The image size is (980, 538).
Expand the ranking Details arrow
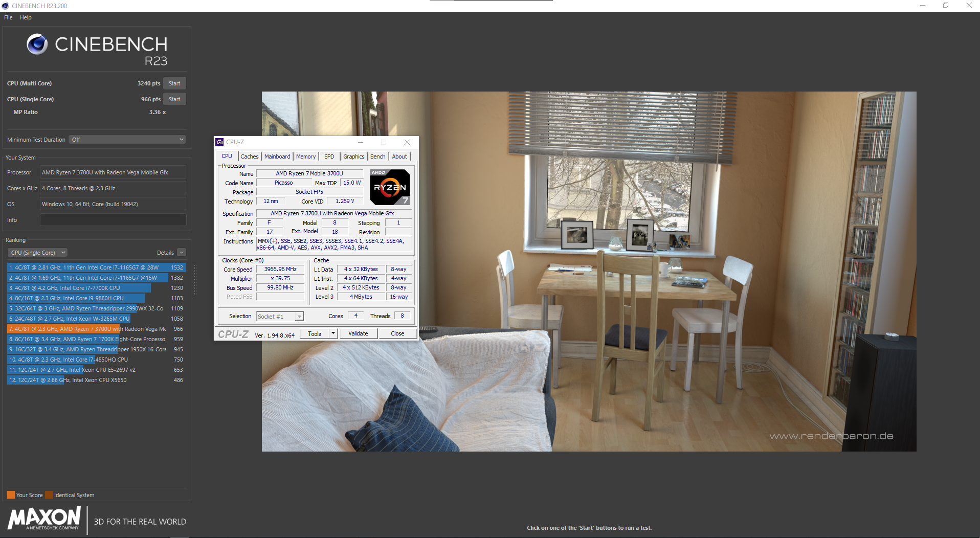182,253
